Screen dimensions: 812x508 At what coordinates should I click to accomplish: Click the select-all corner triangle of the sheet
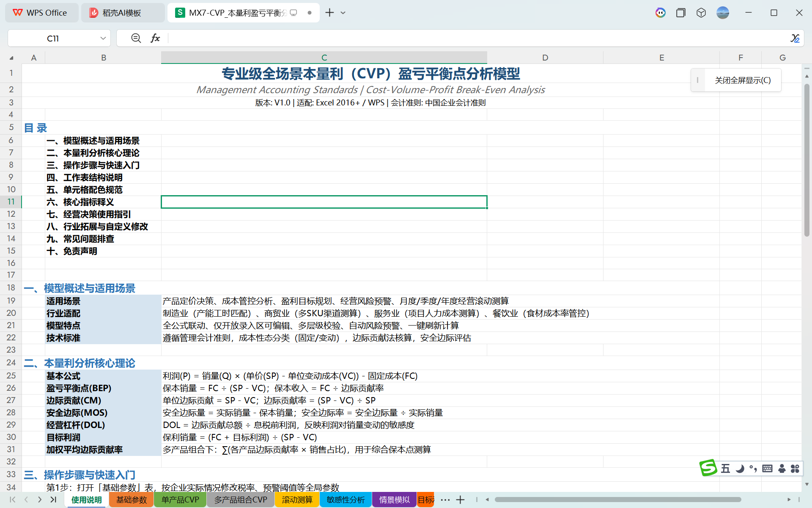[x=11, y=58]
